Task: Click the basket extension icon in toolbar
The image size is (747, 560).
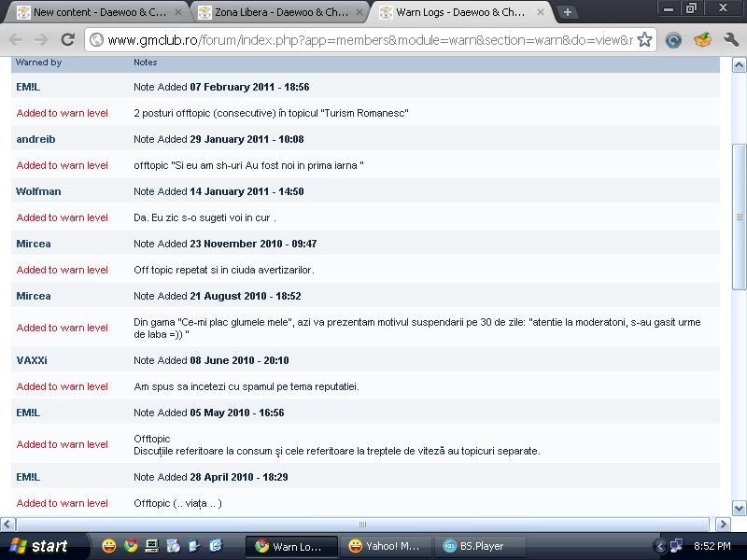Action: 702,40
